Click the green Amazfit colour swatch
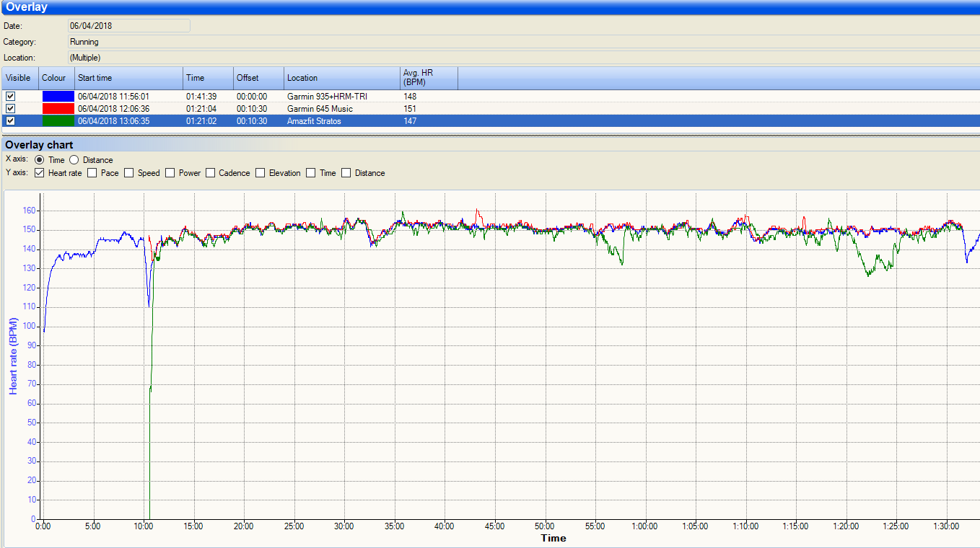This screenshot has height=548, width=980. 58,121
